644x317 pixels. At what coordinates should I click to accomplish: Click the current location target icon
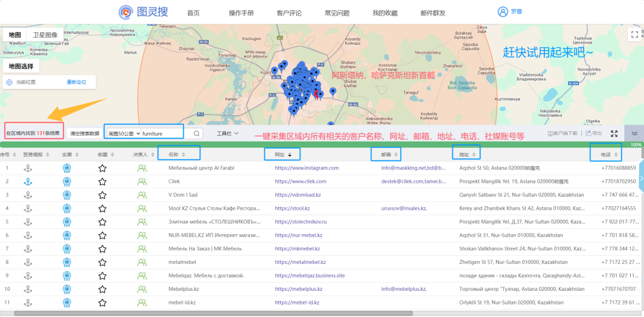coord(10,82)
